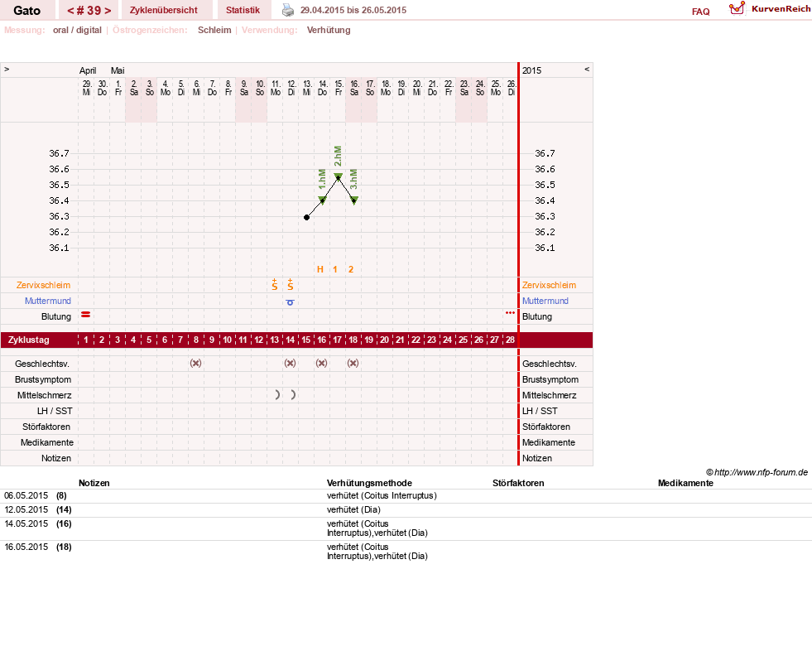Click the date header 29. Mi
Screen dimensions: 812x656
(86, 88)
